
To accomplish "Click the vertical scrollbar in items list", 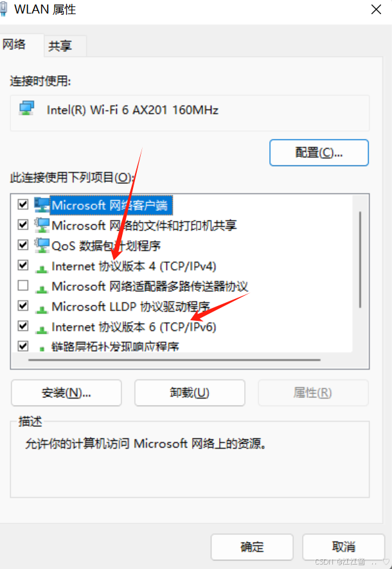I will [x=360, y=260].
